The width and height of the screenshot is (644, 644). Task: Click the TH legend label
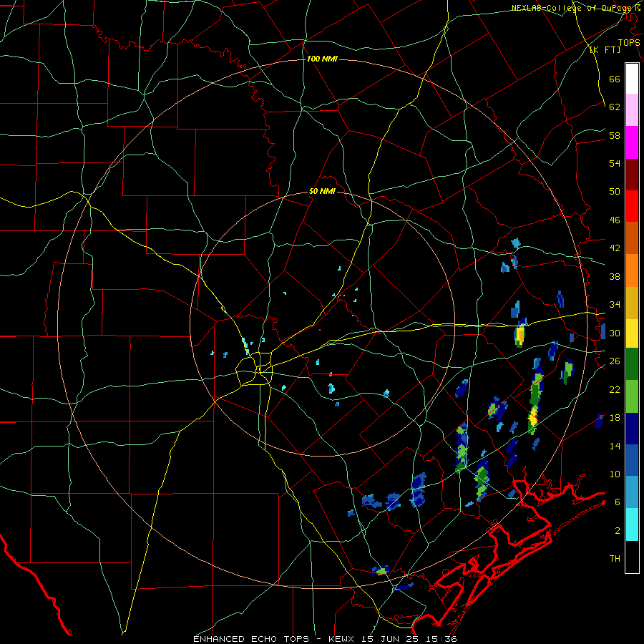(x=615, y=559)
